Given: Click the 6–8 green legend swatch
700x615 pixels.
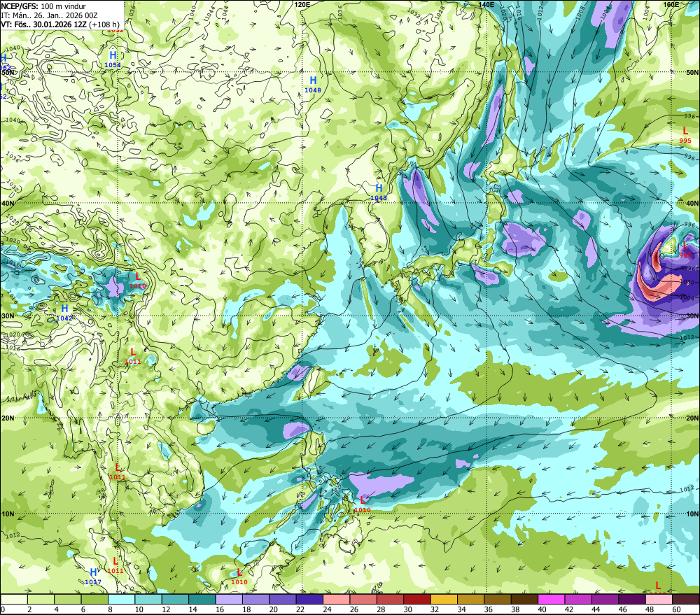Looking at the screenshot, I should pos(94,599).
